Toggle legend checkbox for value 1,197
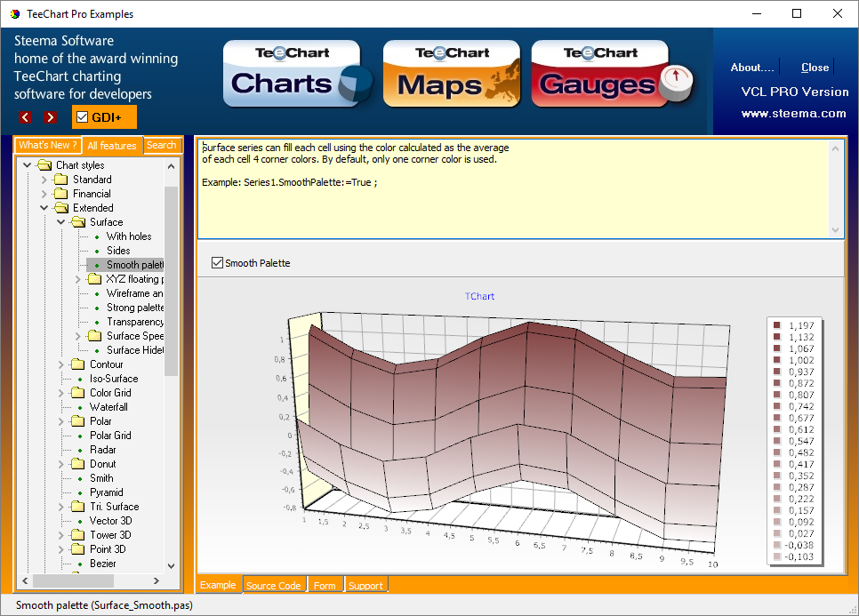The width and height of the screenshot is (859, 616). [777, 325]
